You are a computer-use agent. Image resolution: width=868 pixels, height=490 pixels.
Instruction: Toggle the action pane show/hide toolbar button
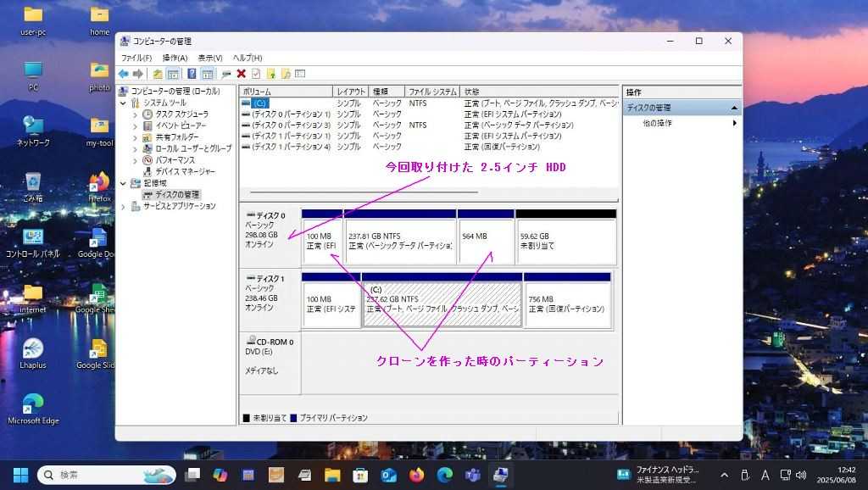pyautogui.click(x=207, y=74)
